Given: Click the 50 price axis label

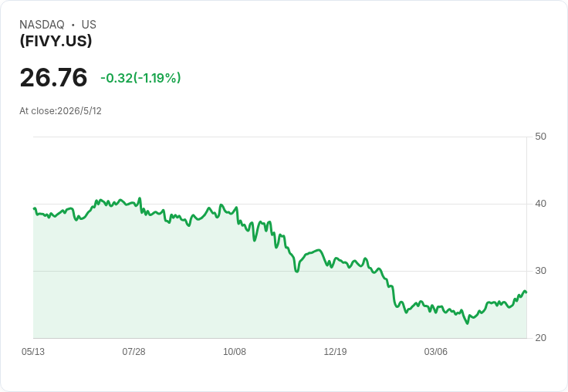Looking at the screenshot, I should (540, 137).
